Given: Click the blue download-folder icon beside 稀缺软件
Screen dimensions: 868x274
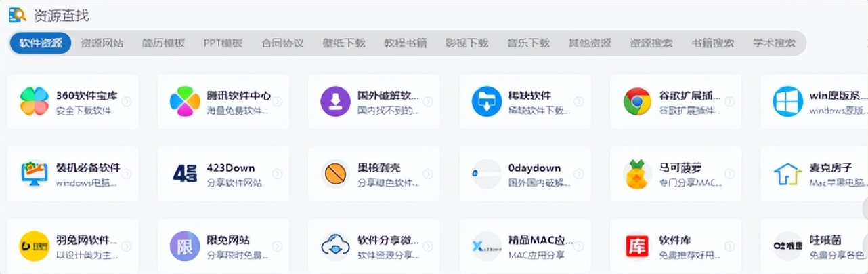Looking at the screenshot, I should [x=487, y=102].
